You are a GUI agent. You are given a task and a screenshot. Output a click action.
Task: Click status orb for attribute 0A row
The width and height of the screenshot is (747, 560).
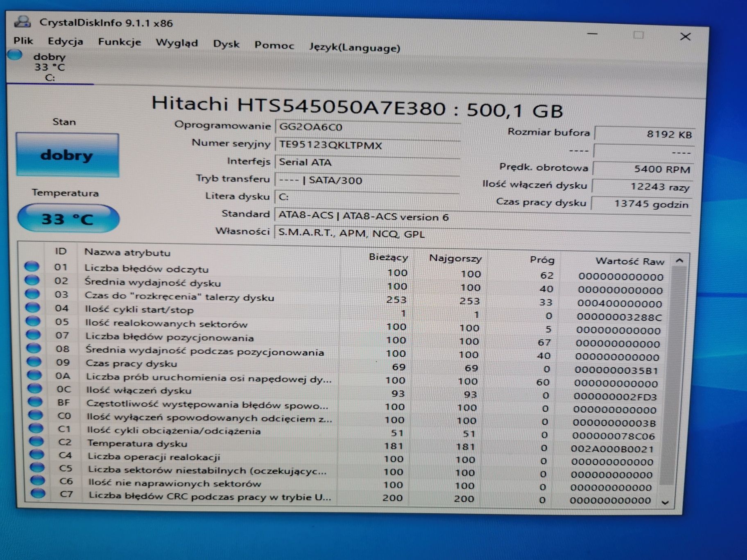click(x=34, y=375)
